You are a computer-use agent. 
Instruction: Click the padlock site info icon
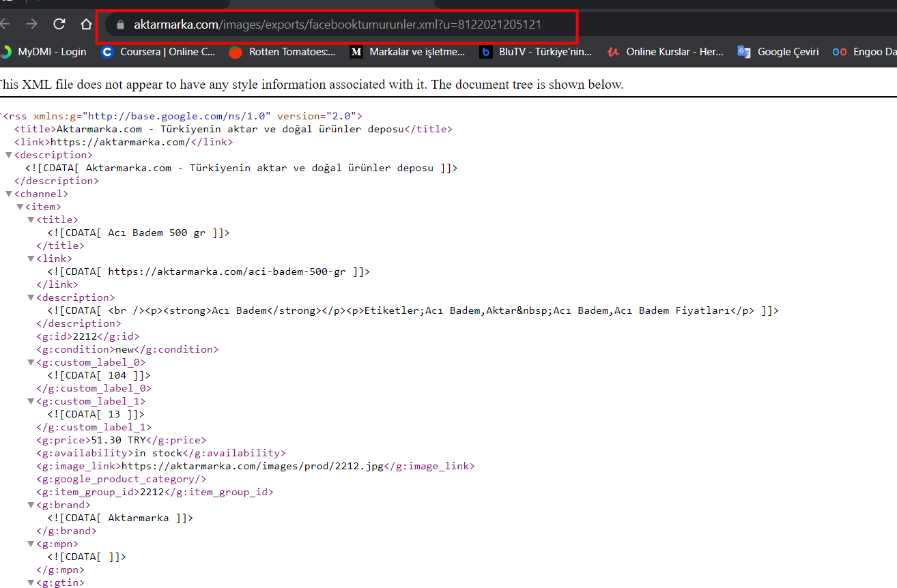121,25
